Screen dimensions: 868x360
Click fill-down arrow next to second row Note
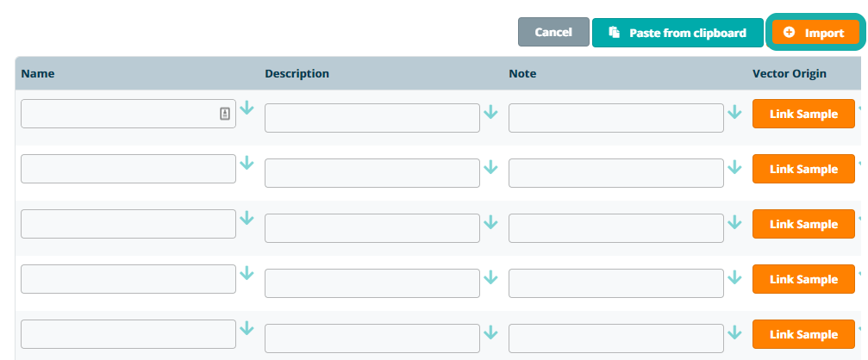(x=735, y=167)
